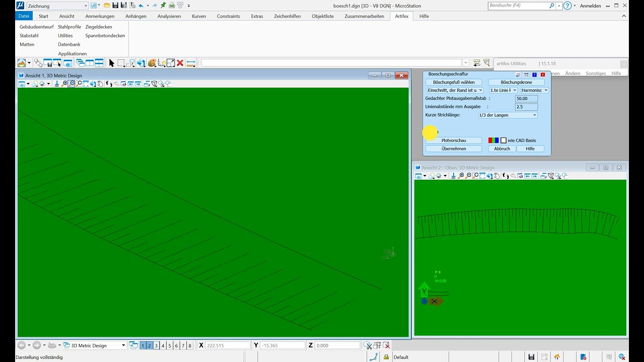
Task: Click save icon in status bar
Action: pyautogui.click(x=531, y=357)
